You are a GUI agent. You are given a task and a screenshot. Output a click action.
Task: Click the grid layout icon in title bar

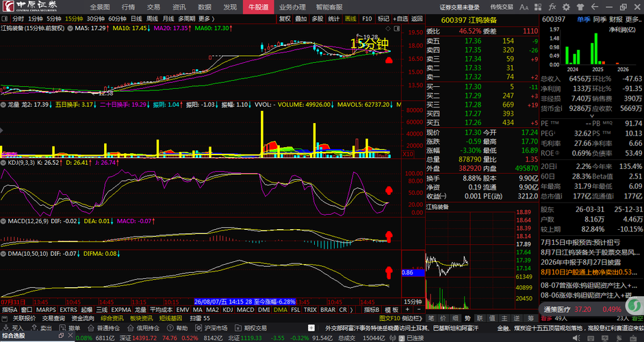click(x=539, y=7)
